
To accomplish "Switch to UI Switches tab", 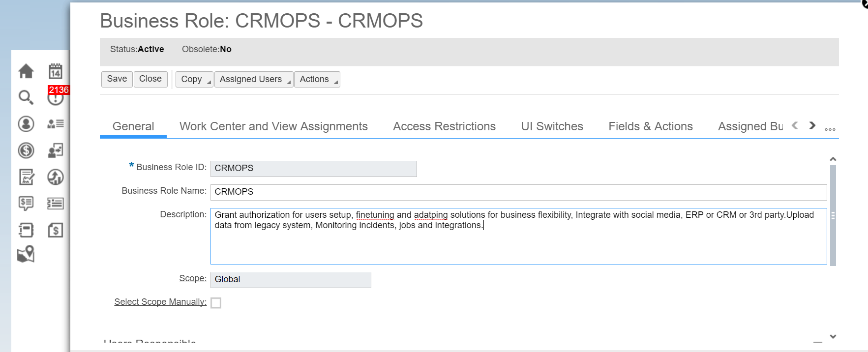I will pos(552,126).
